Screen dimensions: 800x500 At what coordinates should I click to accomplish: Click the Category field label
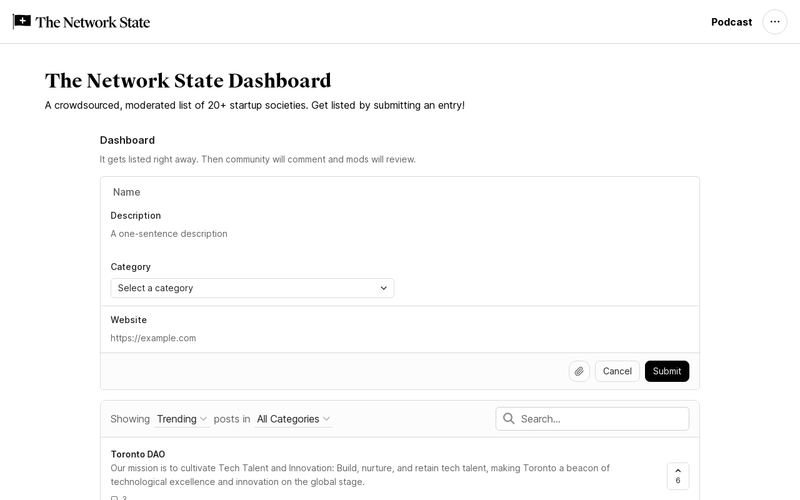pos(131,267)
